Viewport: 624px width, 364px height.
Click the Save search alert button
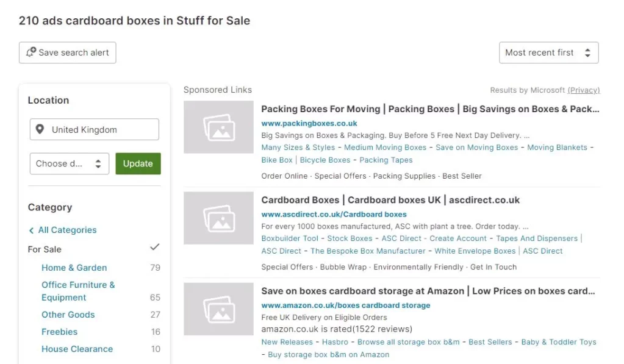point(67,52)
